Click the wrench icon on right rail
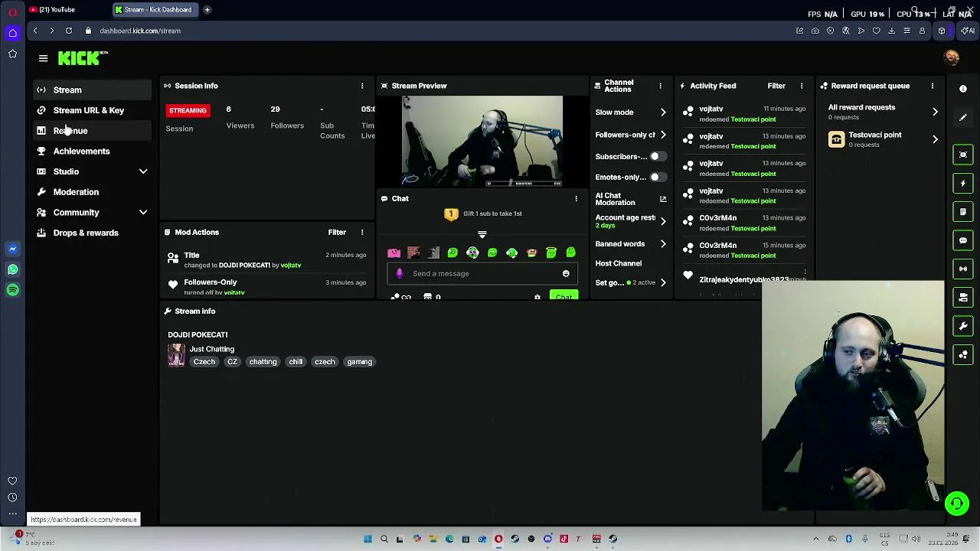This screenshot has width=980, height=551. (x=963, y=326)
